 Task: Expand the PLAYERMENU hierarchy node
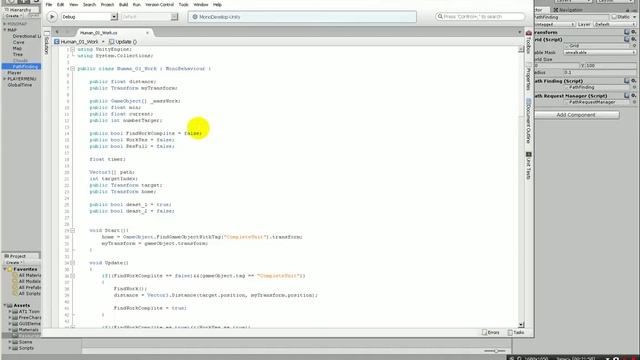click(5, 79)
